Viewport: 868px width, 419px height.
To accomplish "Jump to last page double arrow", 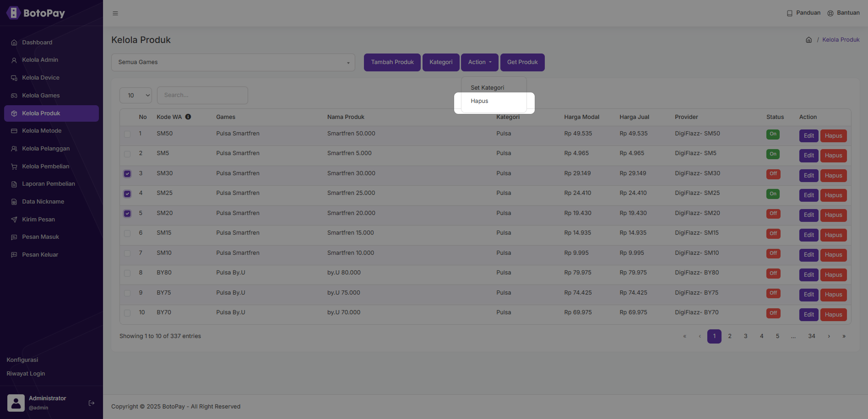I will click(x=844, y=336).
